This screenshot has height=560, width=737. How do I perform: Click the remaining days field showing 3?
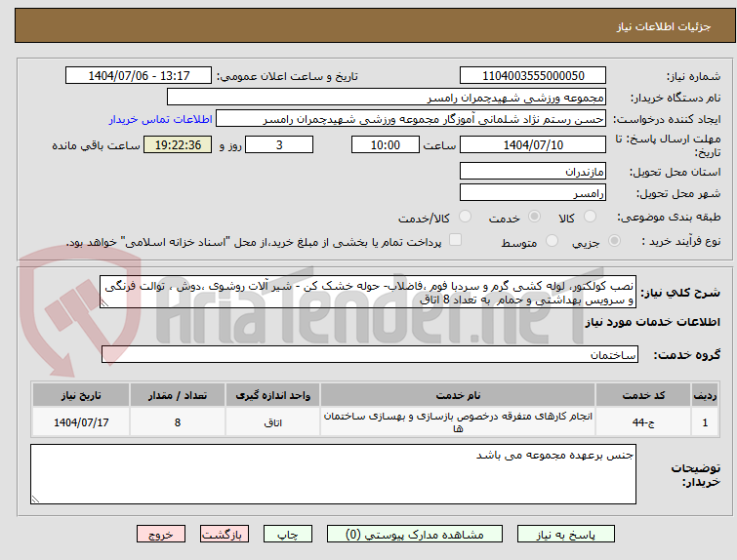pos(279,144)
